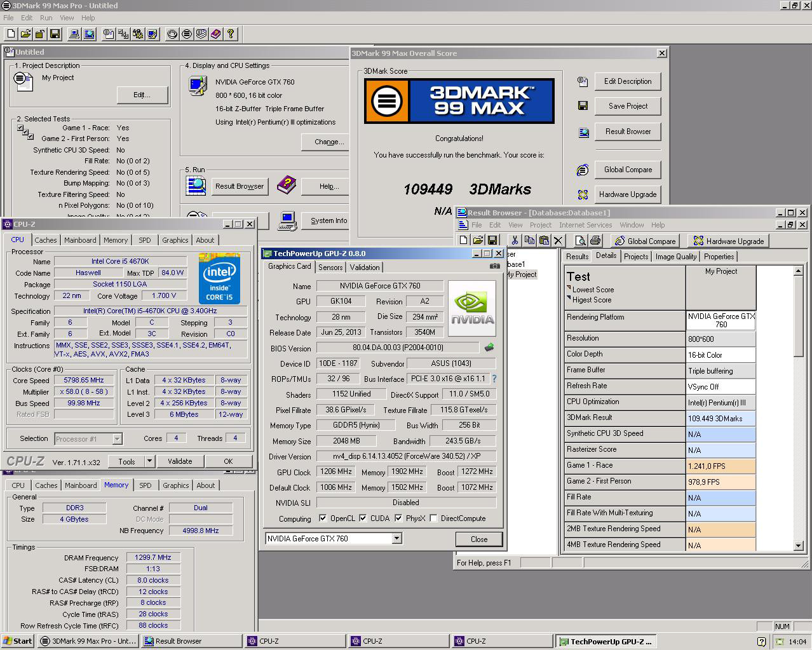
Task: Click Bus Interface question mark in GPU-Z
Action: pyautogui.click(x=494, y=379)
